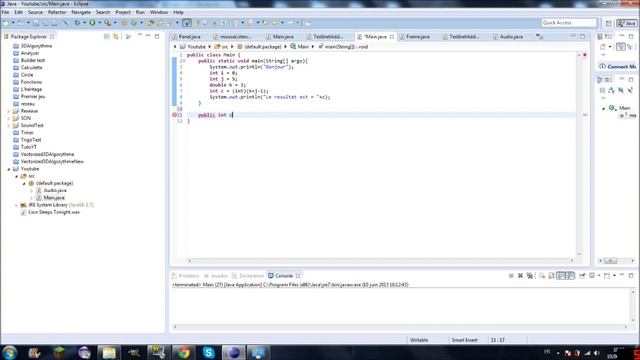
Task: Toggle Show Console on standard error change
Action: 570,276
